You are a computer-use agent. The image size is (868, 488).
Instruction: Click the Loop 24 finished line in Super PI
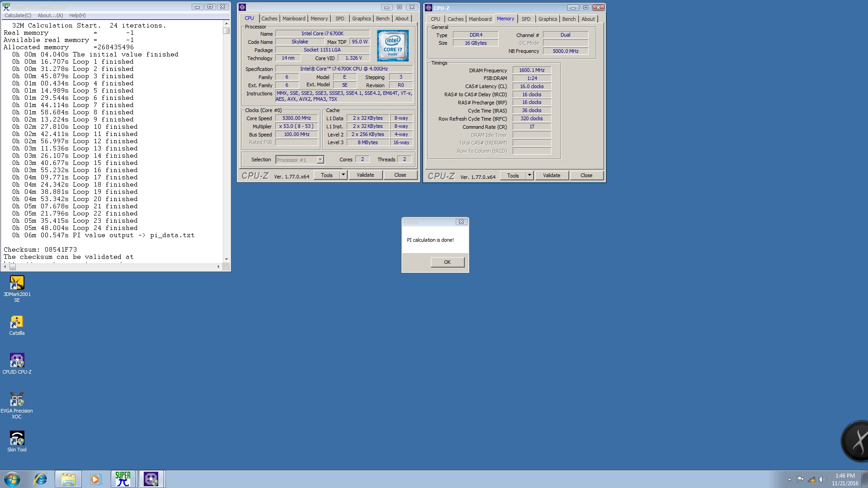pyautogui.click(x=75, y=228)
